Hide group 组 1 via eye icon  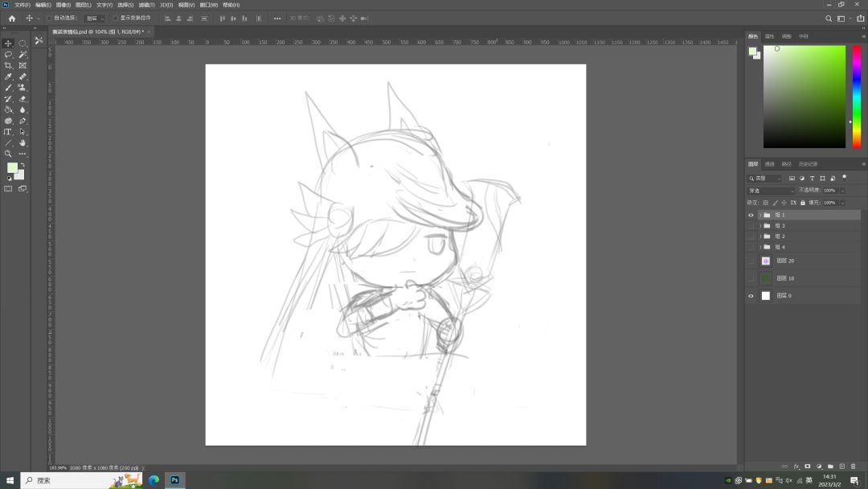point(751,215)
